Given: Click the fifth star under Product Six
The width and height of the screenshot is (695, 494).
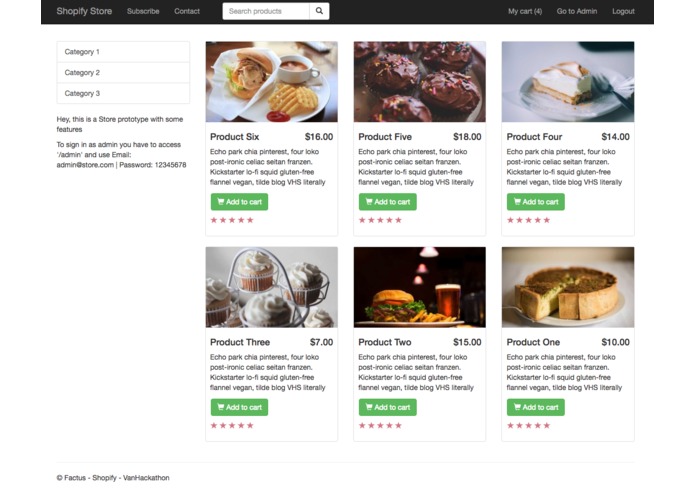Looking at the screenshot, I should click(250, 220).
